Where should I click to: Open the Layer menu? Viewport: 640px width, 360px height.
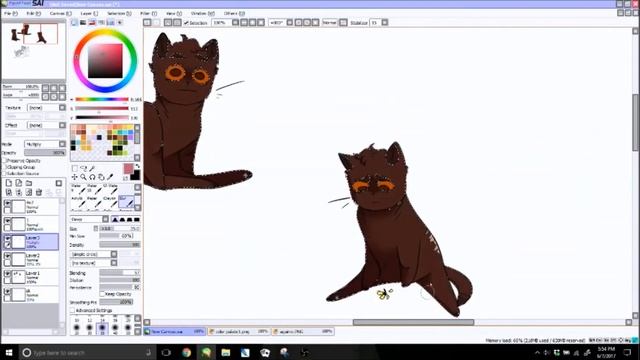point(89,13)
